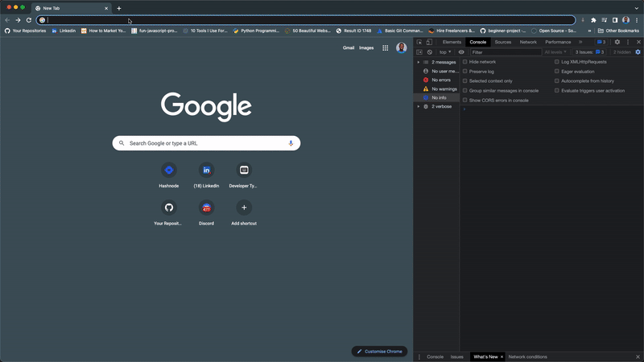The height and width of the screenshot is (362, 644).
Task: Expand the '2 messages' sidebar group
Action: click(x=419, y=62)
